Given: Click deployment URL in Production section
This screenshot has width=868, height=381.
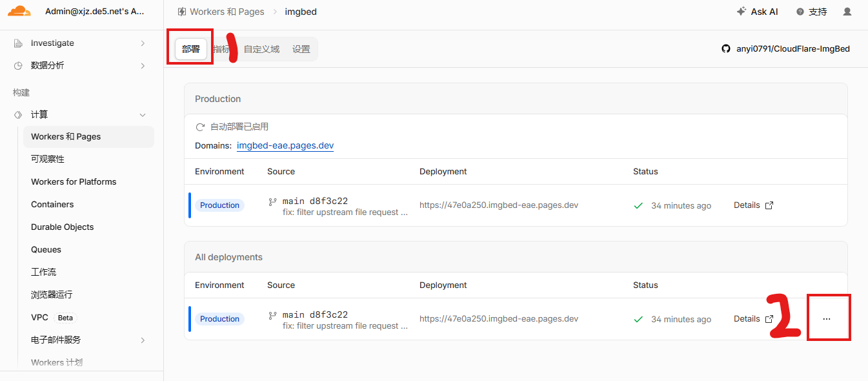Looking at the screenshot, I should (x=499, y=205).
